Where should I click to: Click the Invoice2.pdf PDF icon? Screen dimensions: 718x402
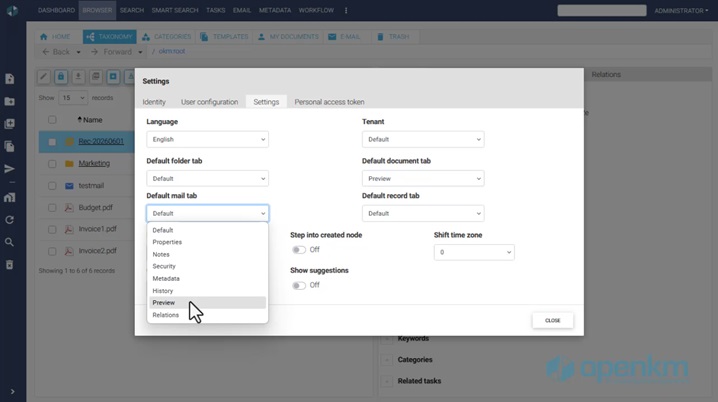pos(69,251)
